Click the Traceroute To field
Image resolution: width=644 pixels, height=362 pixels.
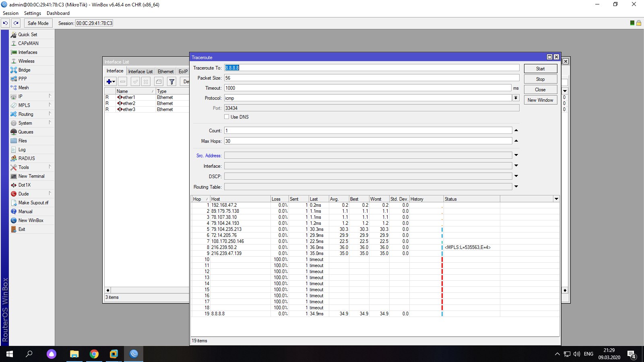pos(372,68)
